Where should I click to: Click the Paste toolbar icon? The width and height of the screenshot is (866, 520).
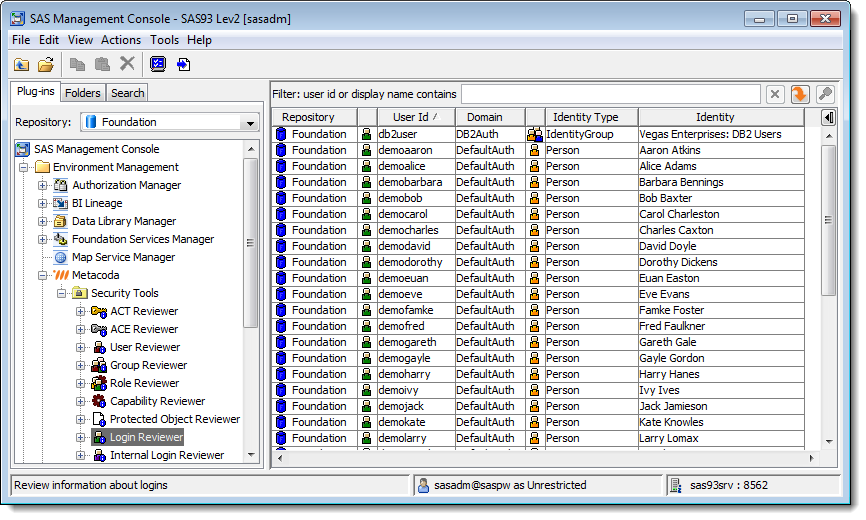(102, 65)
